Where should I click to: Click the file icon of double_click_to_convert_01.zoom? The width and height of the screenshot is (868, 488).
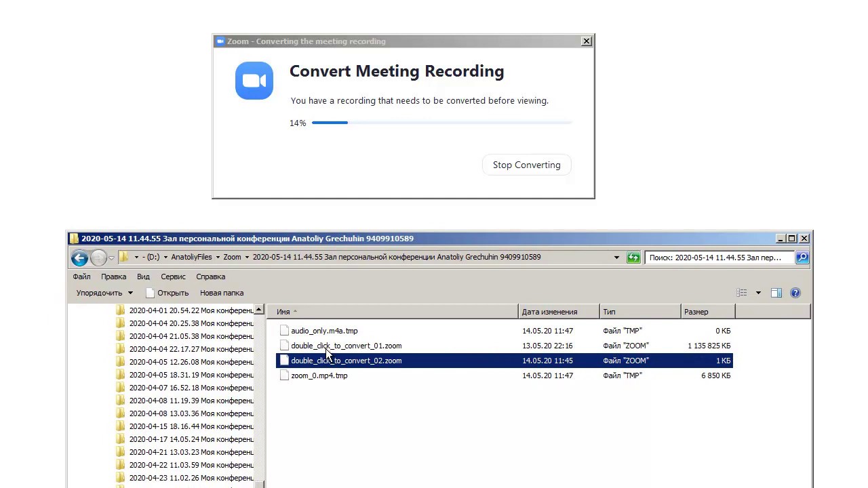pyautogui.click(x=284, y=346)
